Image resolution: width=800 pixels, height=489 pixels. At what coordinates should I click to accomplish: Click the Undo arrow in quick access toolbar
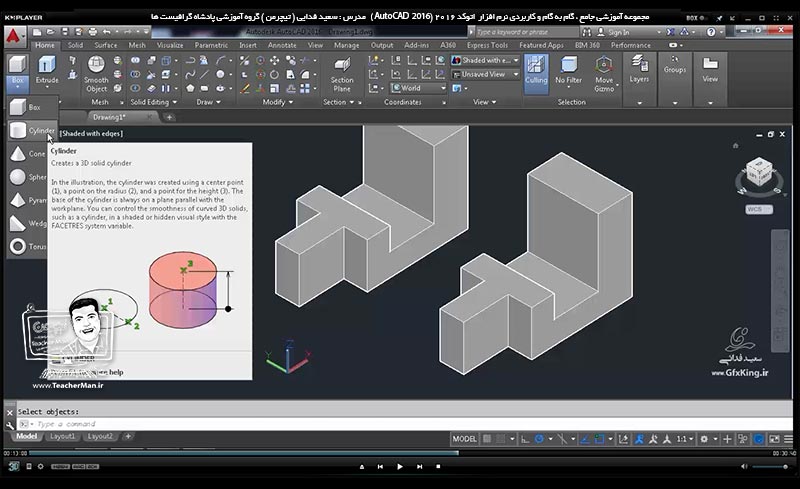tap(107, 32)
